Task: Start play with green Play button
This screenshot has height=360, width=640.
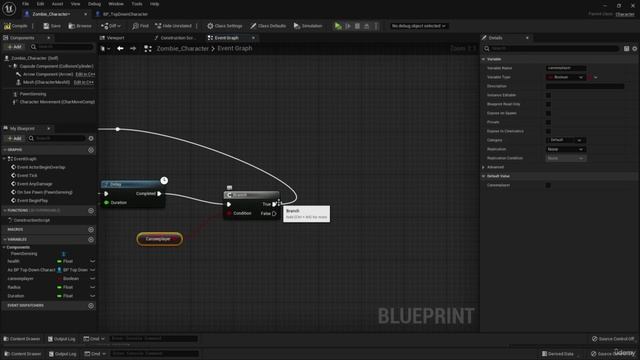Action: [338, 26]
